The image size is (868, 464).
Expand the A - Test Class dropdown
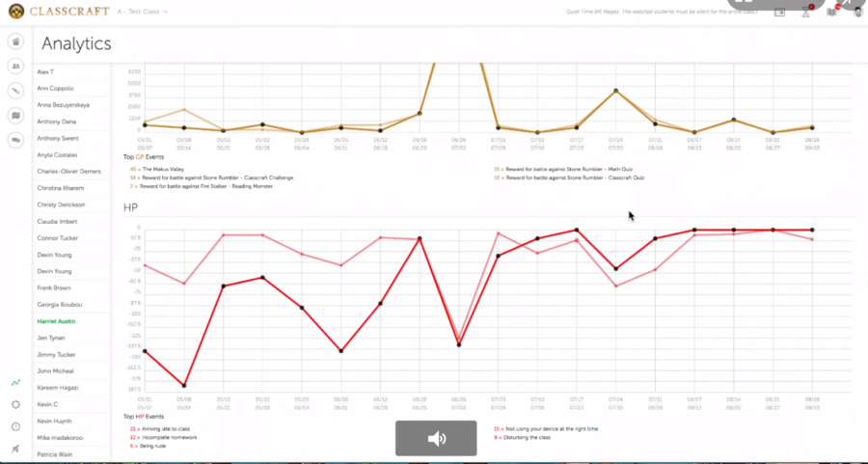[x=142, y=12]
